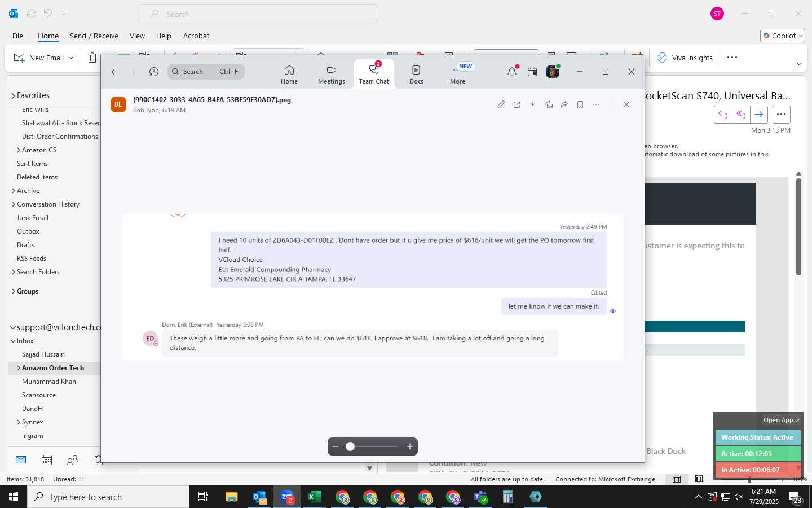This screenshot has width=812, height=508.
Task: Open Outlook People view icon
Action: 72,460
